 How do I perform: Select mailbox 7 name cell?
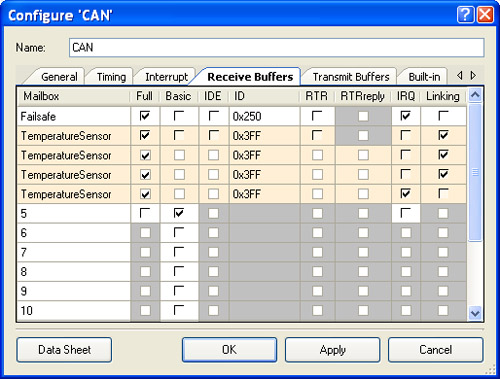click(74, 252)
